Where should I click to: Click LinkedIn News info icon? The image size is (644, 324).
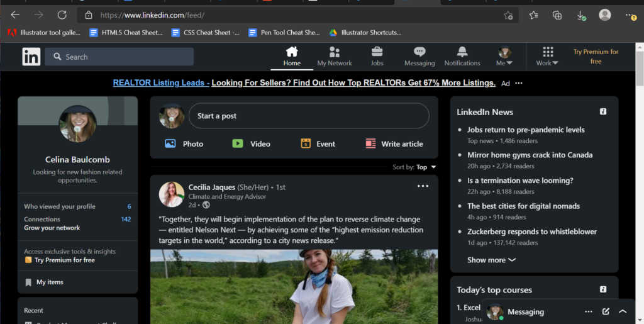pyautogui.click(x=603, y=112)
